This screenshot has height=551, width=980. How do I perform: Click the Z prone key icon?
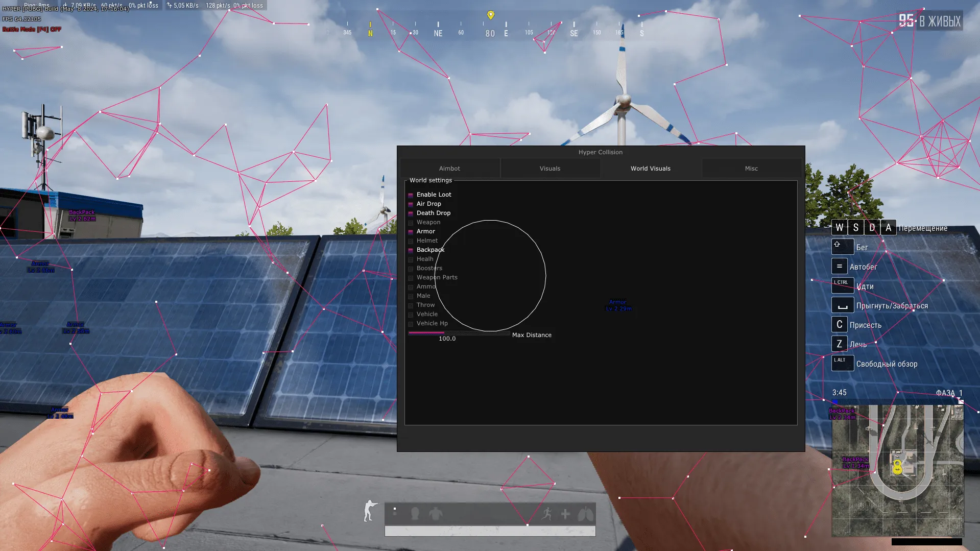coord(839,344)
